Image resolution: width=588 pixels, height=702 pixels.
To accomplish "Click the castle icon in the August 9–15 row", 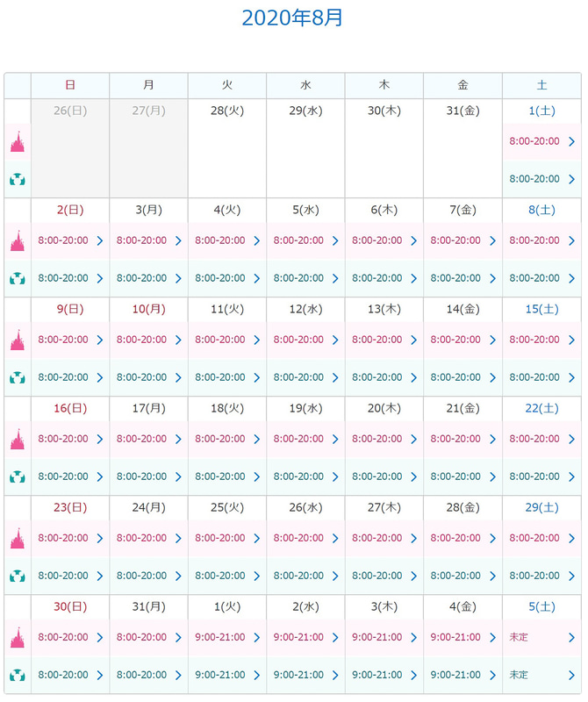I will 18,340.
